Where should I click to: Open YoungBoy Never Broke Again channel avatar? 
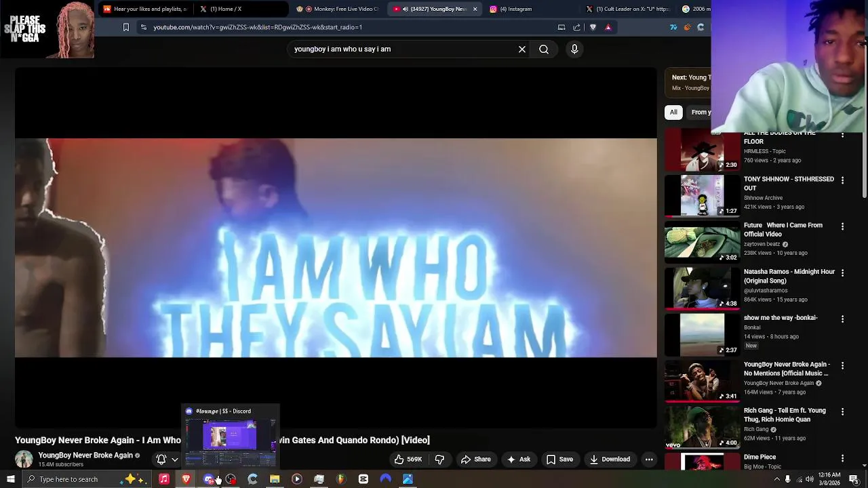[x=24, y=459]
